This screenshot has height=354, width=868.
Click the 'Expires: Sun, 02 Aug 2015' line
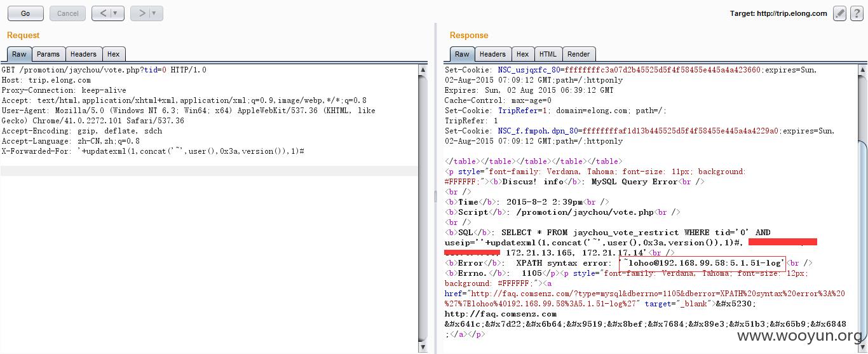pos(529,90)
